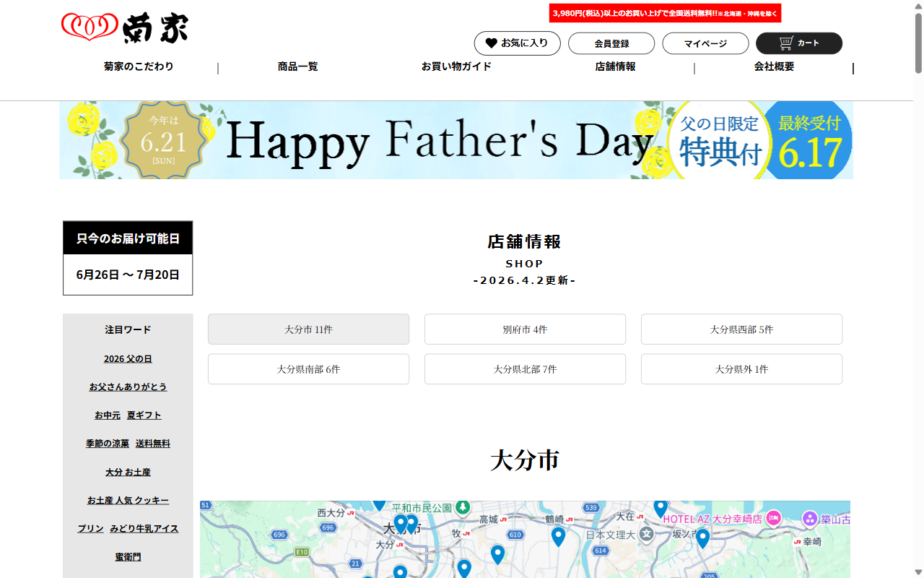Open 会員登録 registration page
The width and height of the screenshot is (924, 578).
(x=611, y=43)
